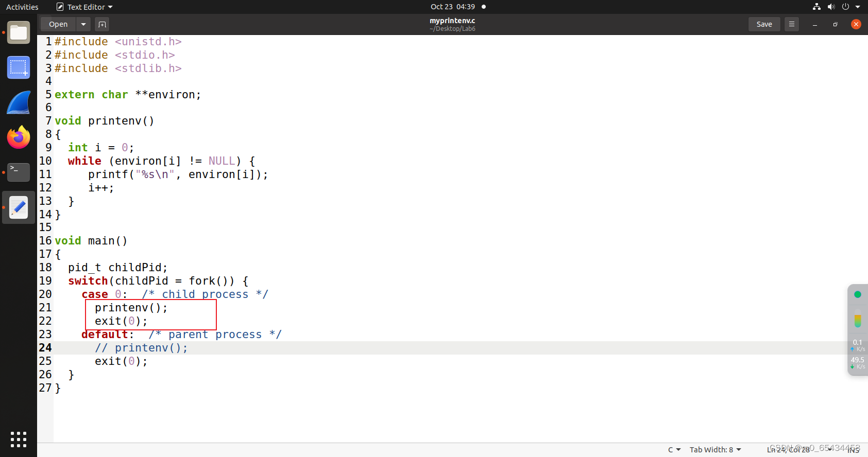
Task: Click the Ln 24, Col 28 position indicator
Action: [x=788, y=450]
